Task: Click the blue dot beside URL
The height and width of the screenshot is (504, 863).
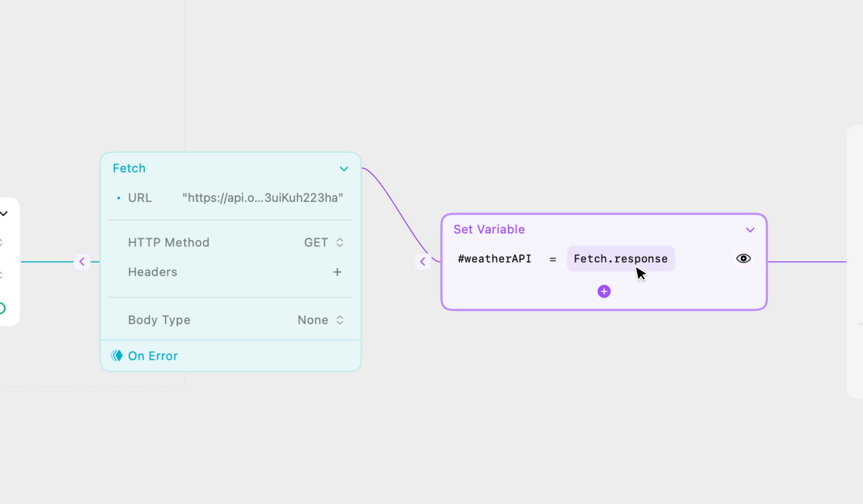Action: click(118, 198)
